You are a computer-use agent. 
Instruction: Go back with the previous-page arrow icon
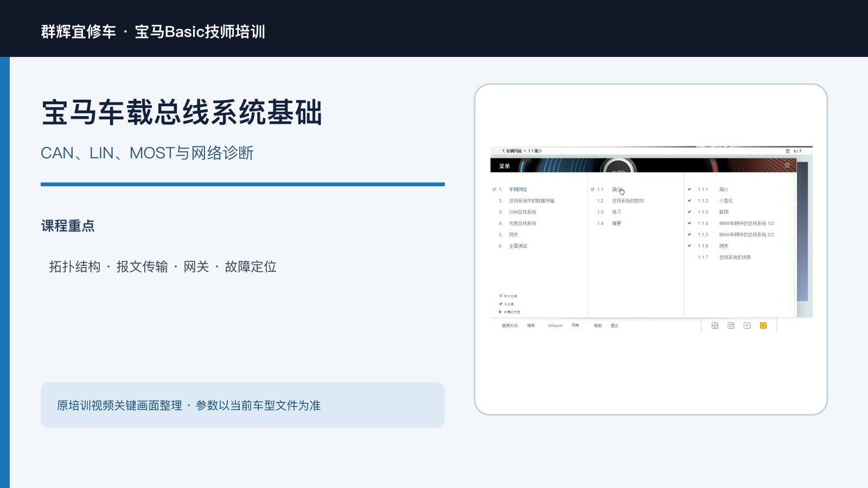pos(747,325)
